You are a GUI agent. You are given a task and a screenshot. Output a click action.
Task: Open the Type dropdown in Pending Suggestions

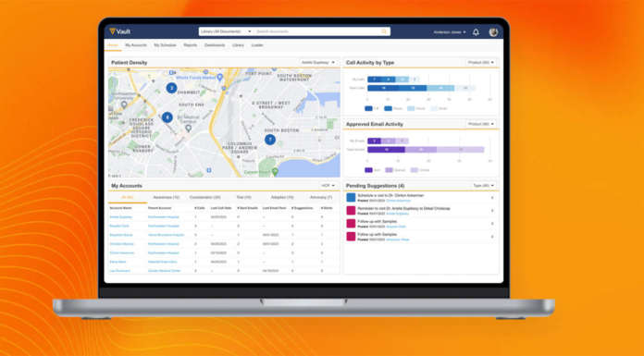[483, 186]
